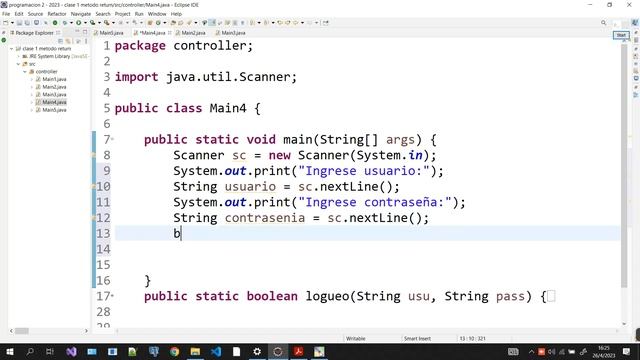Open Visual Studio Code from the taskbar

pyautogui.click(x=216, y=351)
